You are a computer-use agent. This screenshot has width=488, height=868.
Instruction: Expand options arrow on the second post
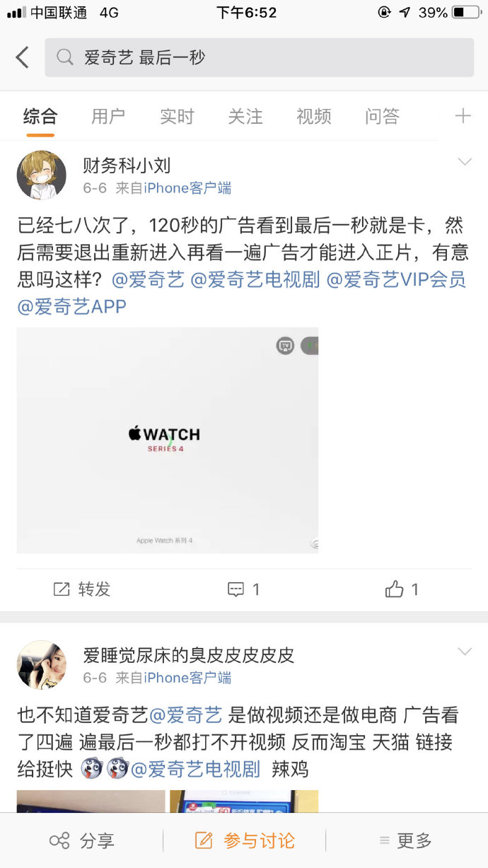[x=465, y=652]
